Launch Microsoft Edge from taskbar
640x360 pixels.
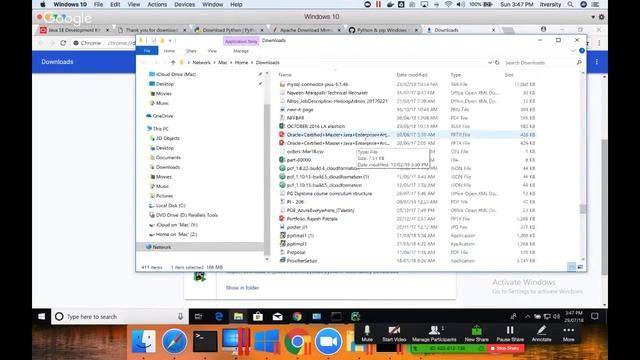(219, 316)
